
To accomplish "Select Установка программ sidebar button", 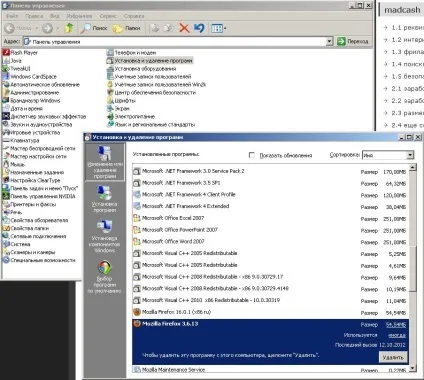I will 105,198.
